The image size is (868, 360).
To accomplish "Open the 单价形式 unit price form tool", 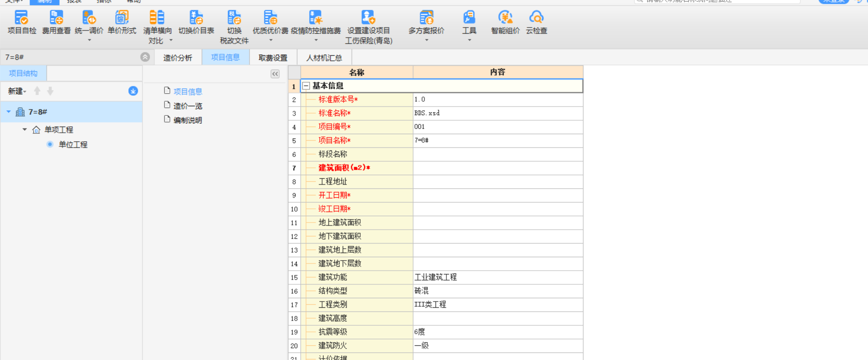I will pos(122,22).
